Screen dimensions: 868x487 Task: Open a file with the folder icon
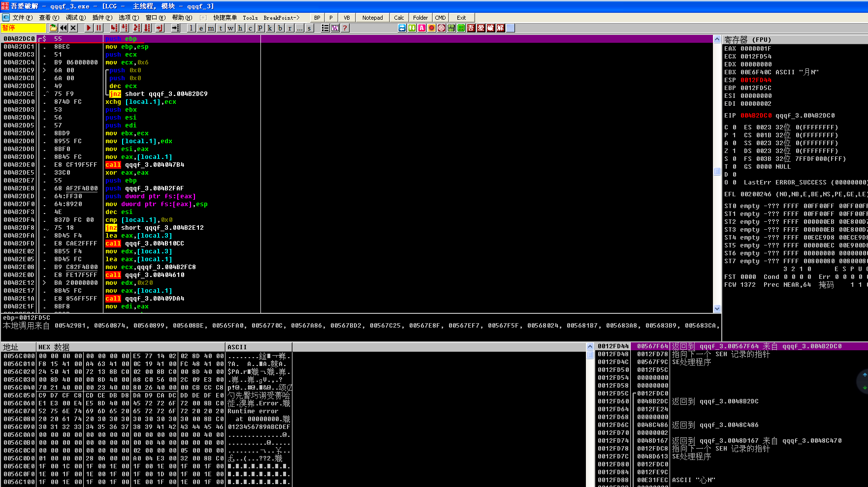tap(54, 28)
